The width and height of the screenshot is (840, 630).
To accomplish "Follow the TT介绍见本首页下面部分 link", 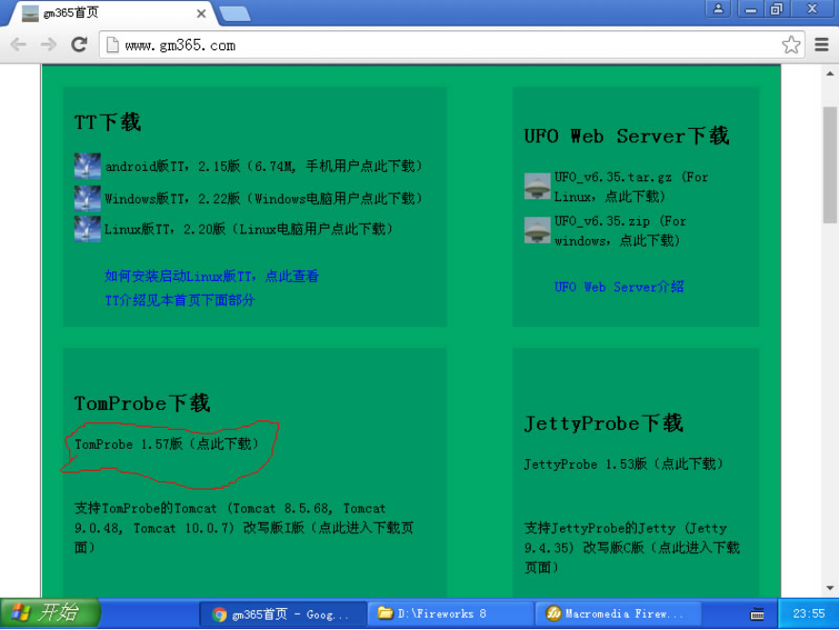I will [x=179, y=300].
